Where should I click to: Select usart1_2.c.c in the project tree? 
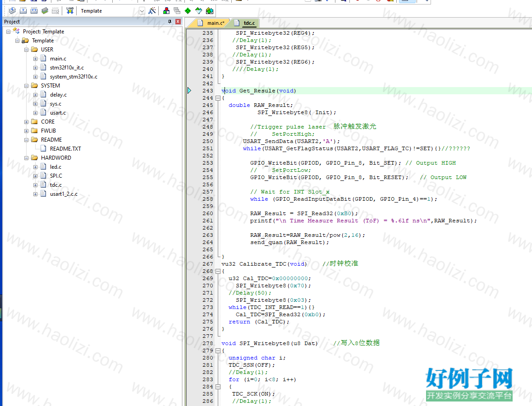point(64,194)
